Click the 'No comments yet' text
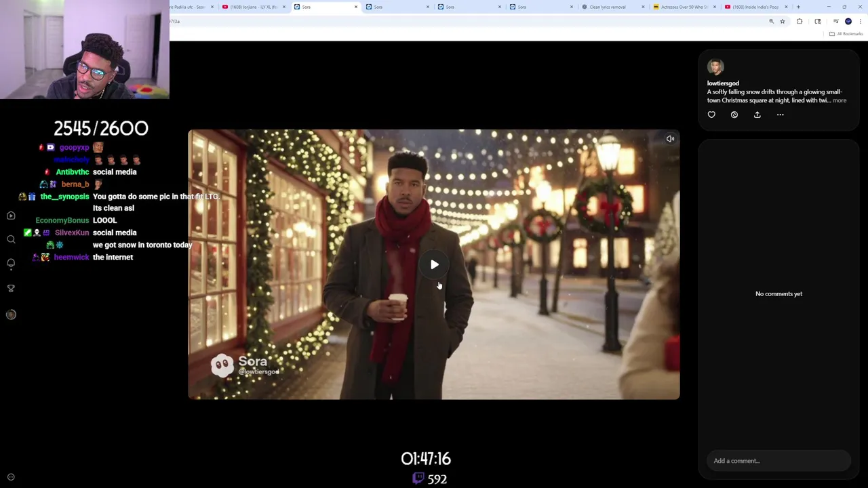 pos(778,294)
